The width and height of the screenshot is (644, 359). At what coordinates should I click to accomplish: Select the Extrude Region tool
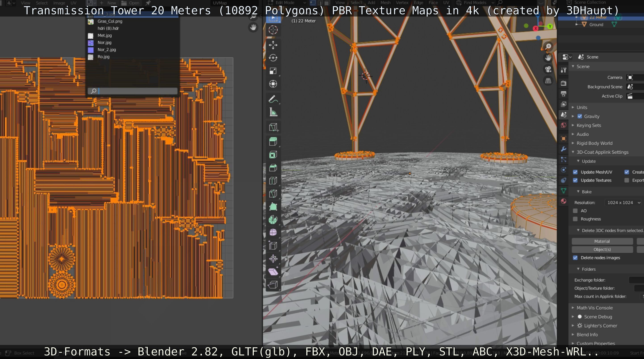click(273, 142)
